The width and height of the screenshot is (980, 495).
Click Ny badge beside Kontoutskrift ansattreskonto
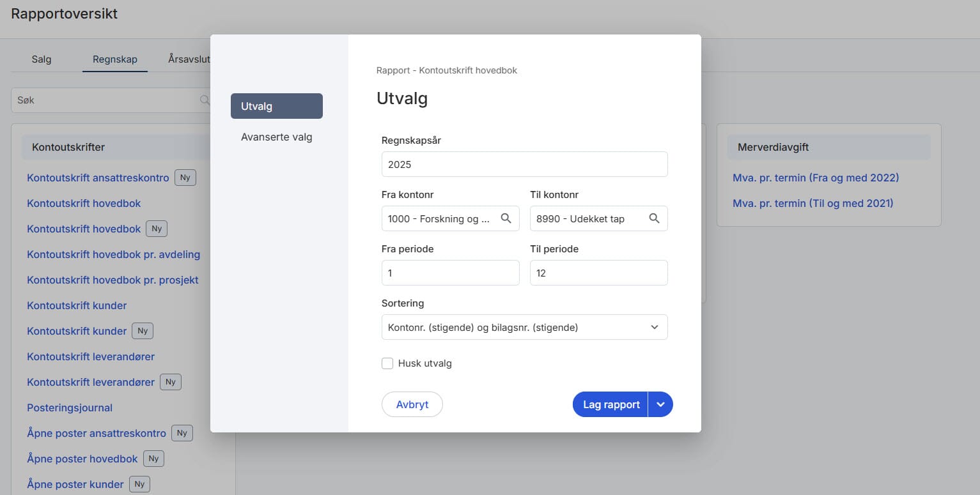tap(185, 178)
